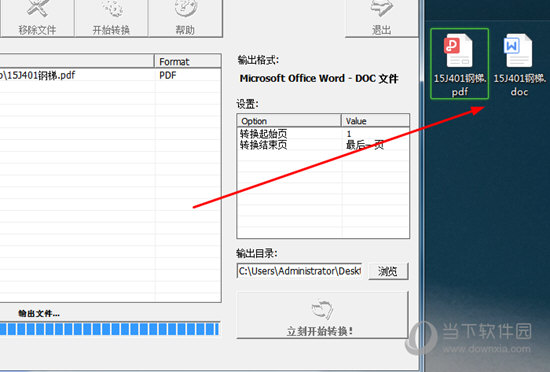
Task: Click the 退出 exit toolbar button
Action: click(382, 18)
